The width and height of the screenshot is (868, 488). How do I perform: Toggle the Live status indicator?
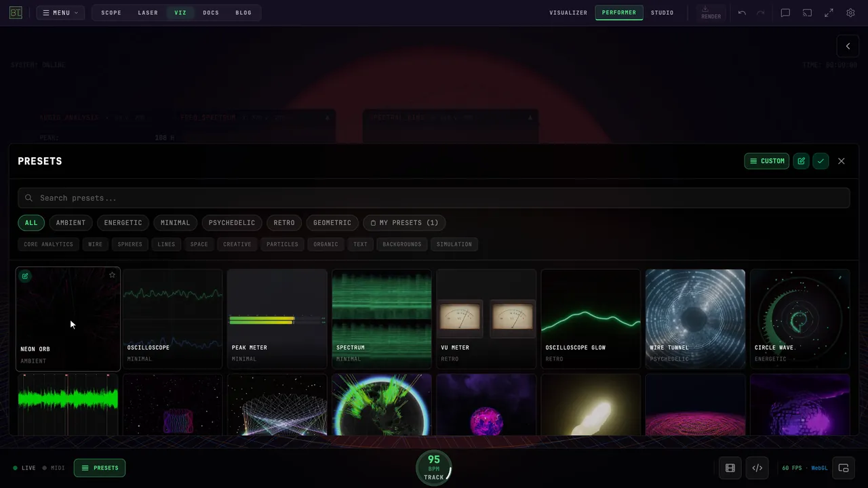coord(24,468)
